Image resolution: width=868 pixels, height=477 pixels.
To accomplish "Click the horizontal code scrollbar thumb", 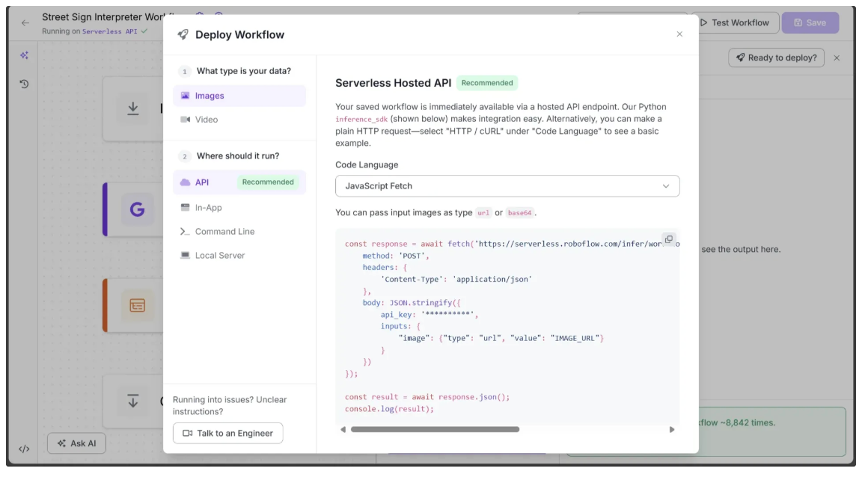I will point(435,429).
